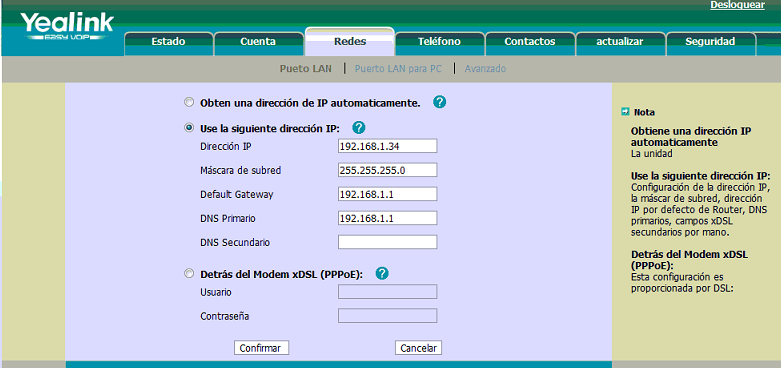This screenshot has height=368, width=781.
Task: Click the DNS Primario label
Action: tap(228, 219)
